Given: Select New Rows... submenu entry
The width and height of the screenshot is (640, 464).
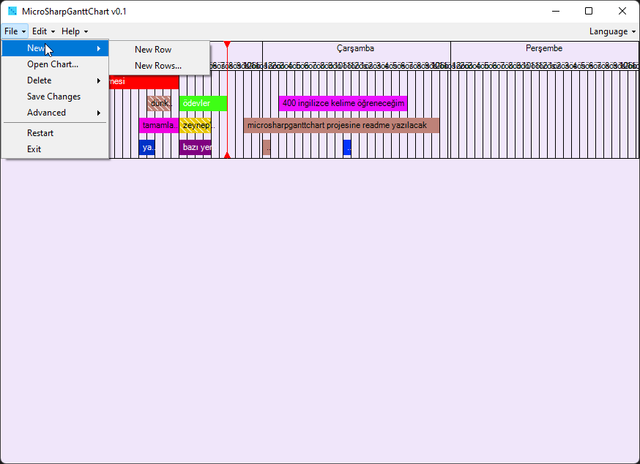Looking at the screenshot, I should point(158,65).
